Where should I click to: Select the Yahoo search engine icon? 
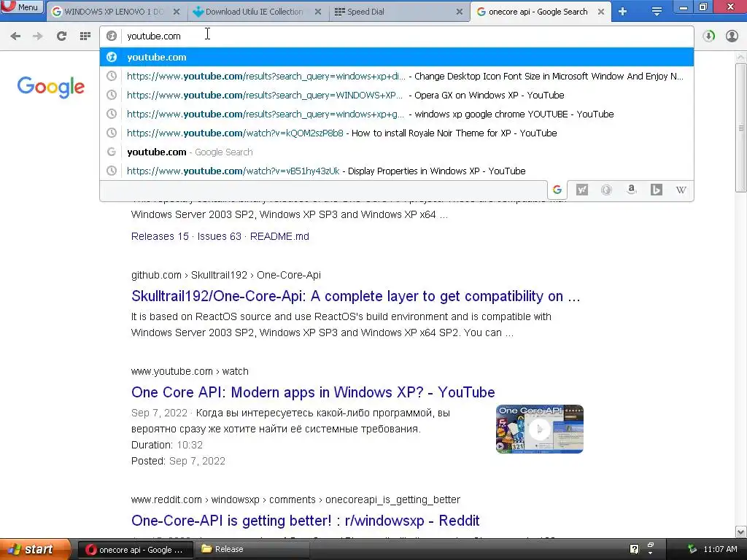coord(581,190)
